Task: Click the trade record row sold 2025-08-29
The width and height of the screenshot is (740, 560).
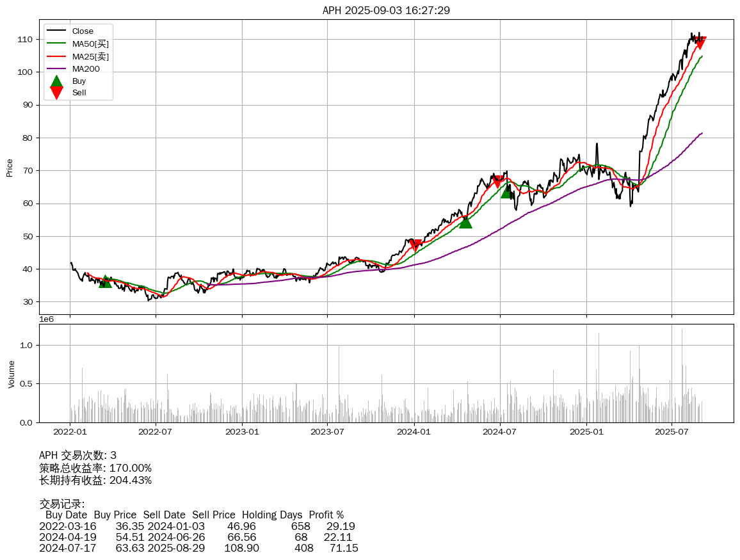Action: click(198, 548)
